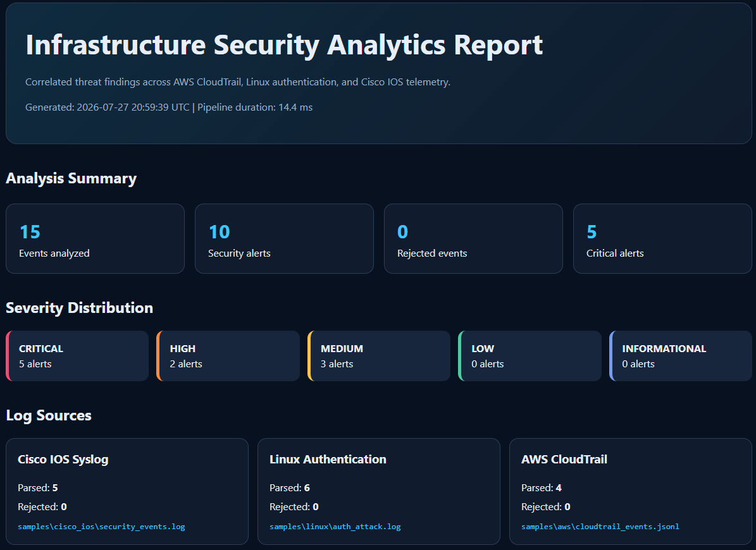This screenshot has height=550, width=756.
Task: Select the Security alerts card showing 10
Action: coord(284,238)
